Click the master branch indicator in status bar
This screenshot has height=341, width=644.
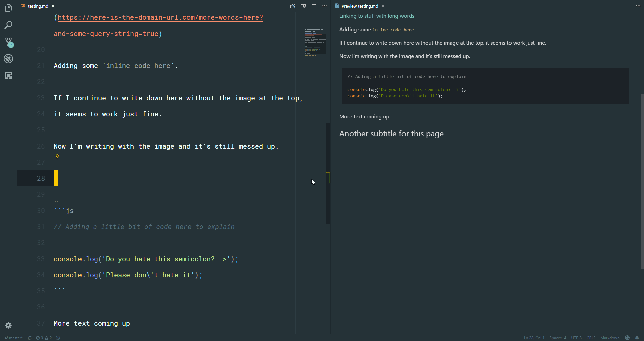(x=14, y=338)
